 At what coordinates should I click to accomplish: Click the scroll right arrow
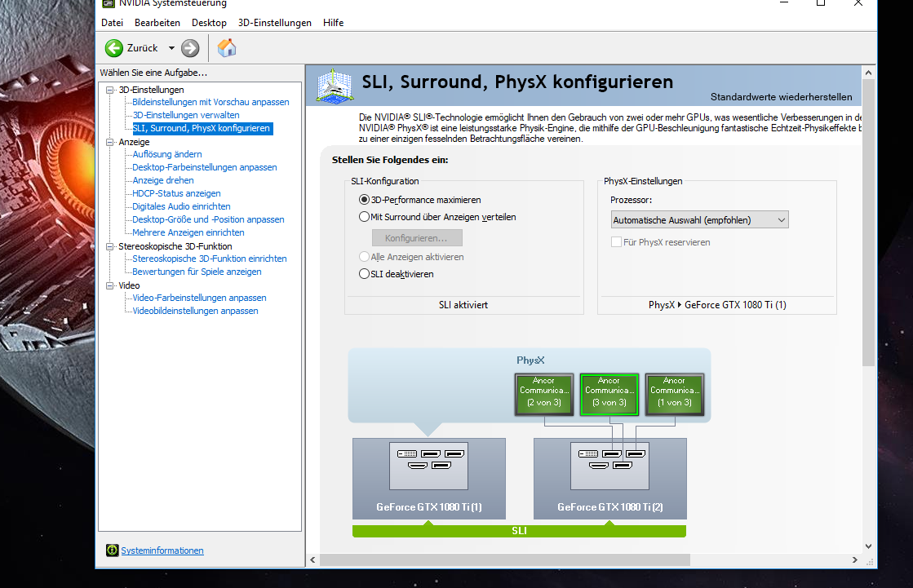point(854,559)
